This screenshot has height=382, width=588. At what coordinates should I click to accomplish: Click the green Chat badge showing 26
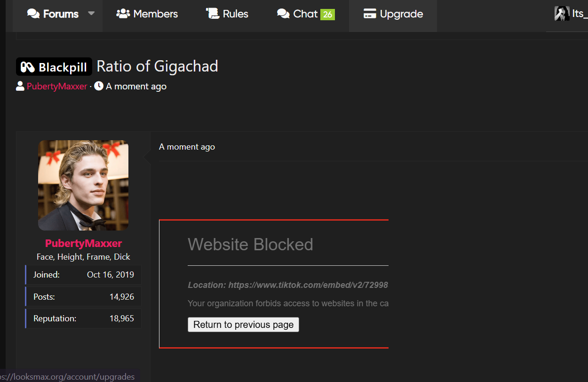[327, 15]
